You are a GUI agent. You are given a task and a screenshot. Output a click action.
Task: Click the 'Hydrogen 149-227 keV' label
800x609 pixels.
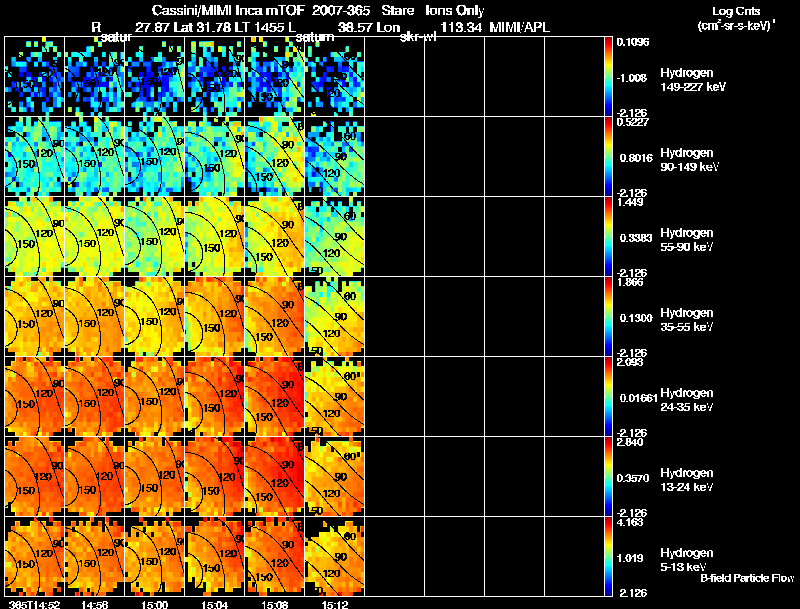(x=693, y=80)
